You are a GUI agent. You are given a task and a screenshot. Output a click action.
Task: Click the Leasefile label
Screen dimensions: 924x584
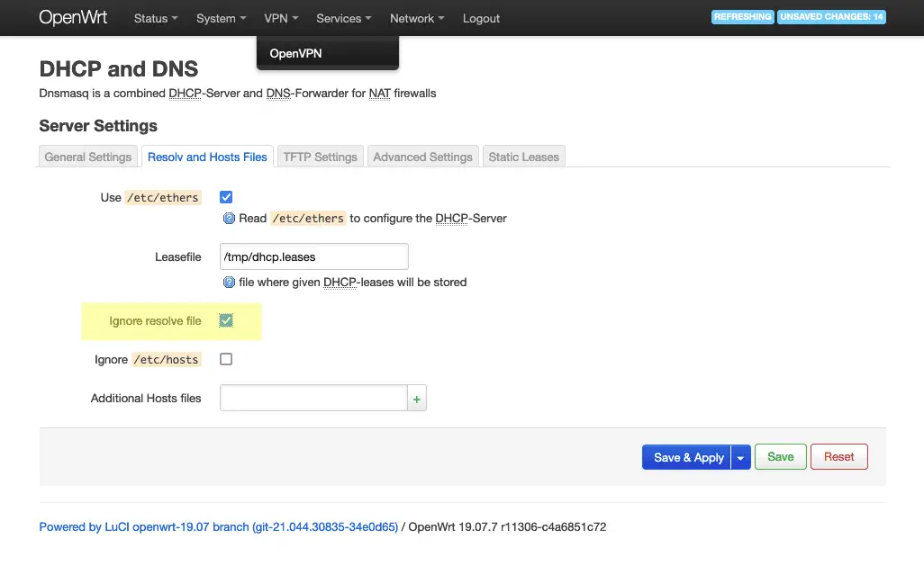click(178, 257)
